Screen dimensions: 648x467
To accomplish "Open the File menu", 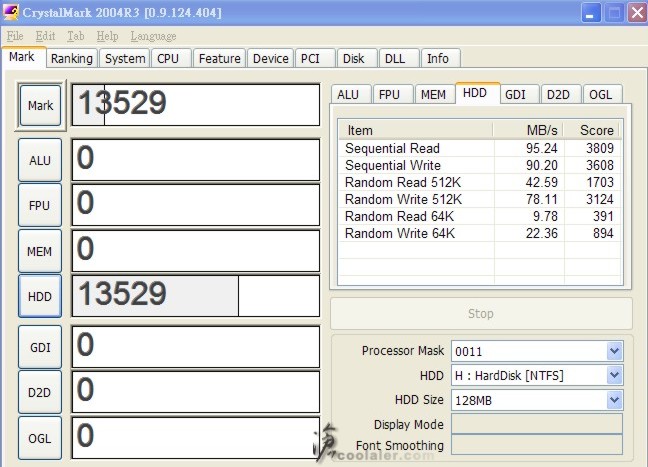I will click(15, 36).
